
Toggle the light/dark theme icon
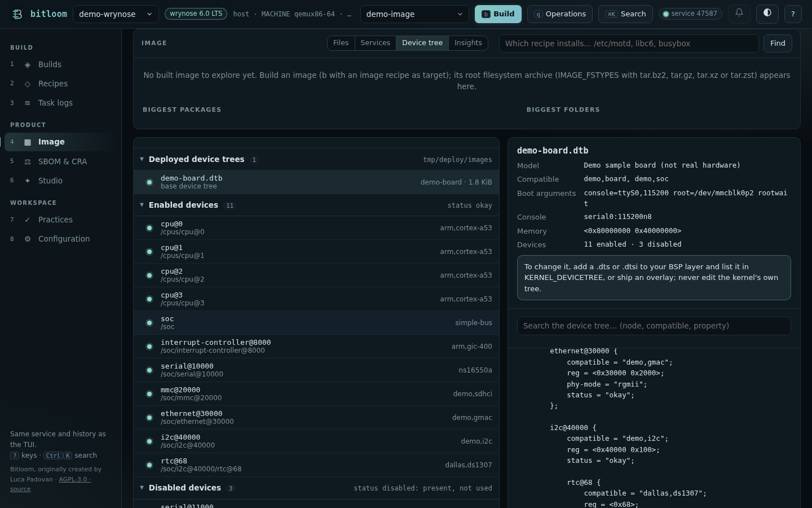[767, 14]
